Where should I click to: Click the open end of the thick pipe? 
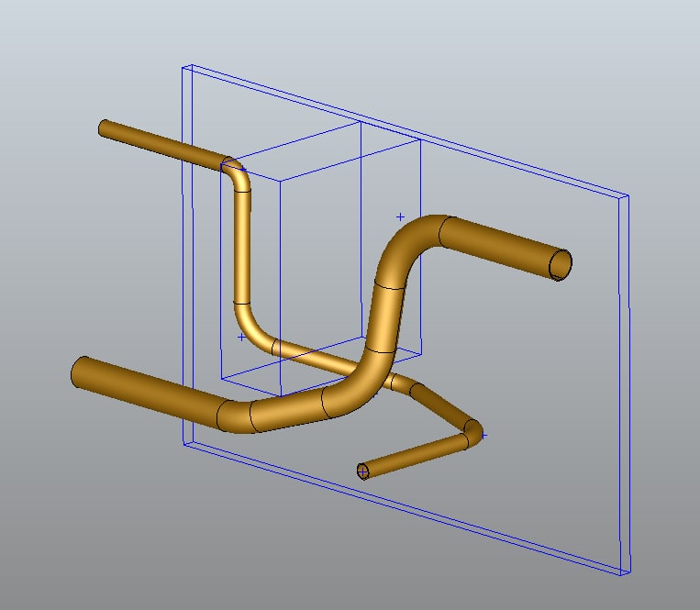[561, 265]
